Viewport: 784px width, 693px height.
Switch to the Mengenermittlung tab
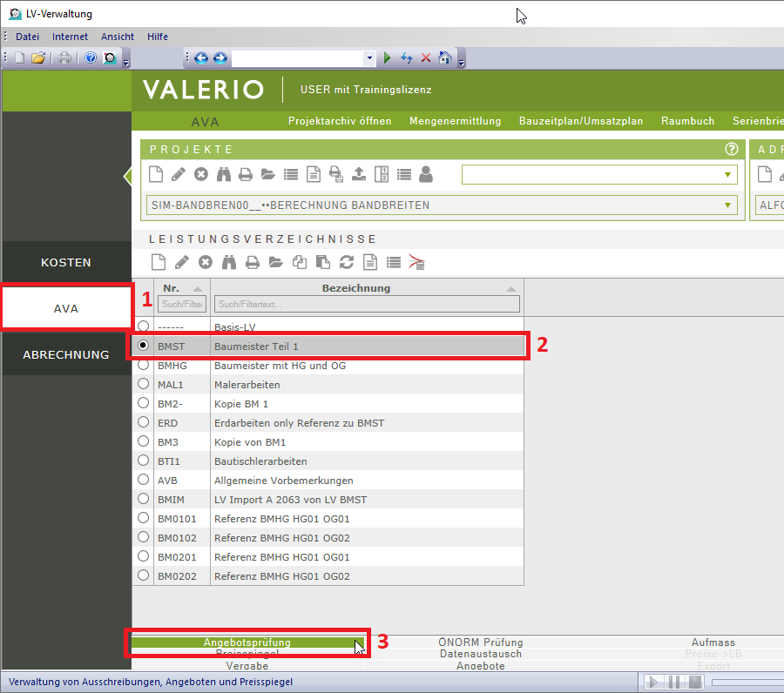coord(455,121)
